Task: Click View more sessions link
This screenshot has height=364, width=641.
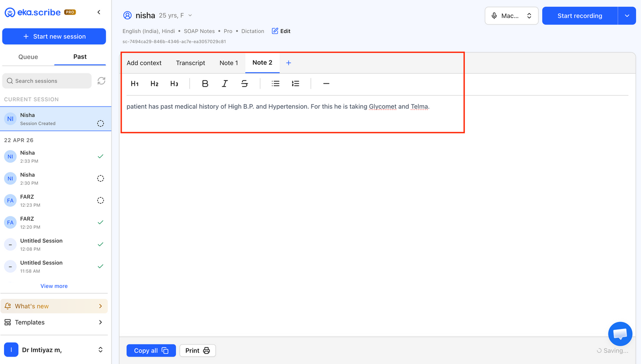Action: click(x=54, y=286)
